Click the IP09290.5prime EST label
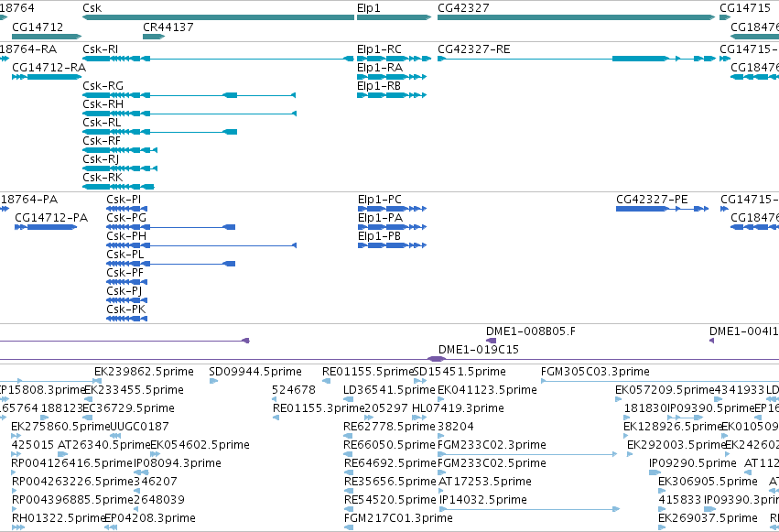The width and height of the screenshot is (779, 532). tap(693, 463)
